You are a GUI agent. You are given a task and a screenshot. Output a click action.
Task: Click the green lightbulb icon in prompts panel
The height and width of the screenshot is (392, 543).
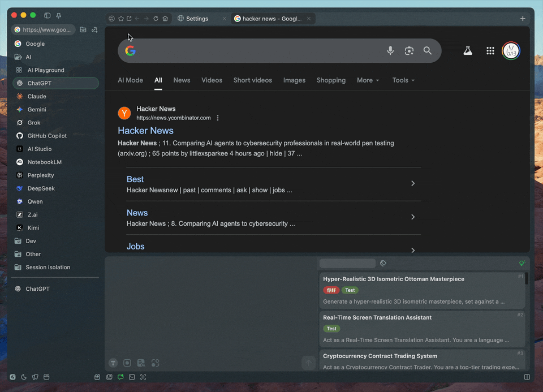pyautogui.click(x=522, y=264)
